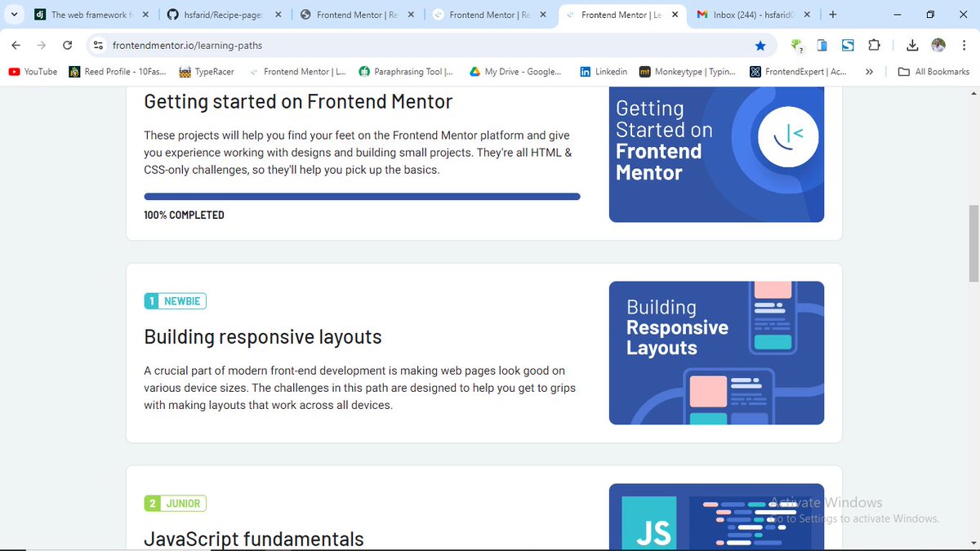
Task: Expand the tab search dropdown arrow
Action: (x=15, y=15)
